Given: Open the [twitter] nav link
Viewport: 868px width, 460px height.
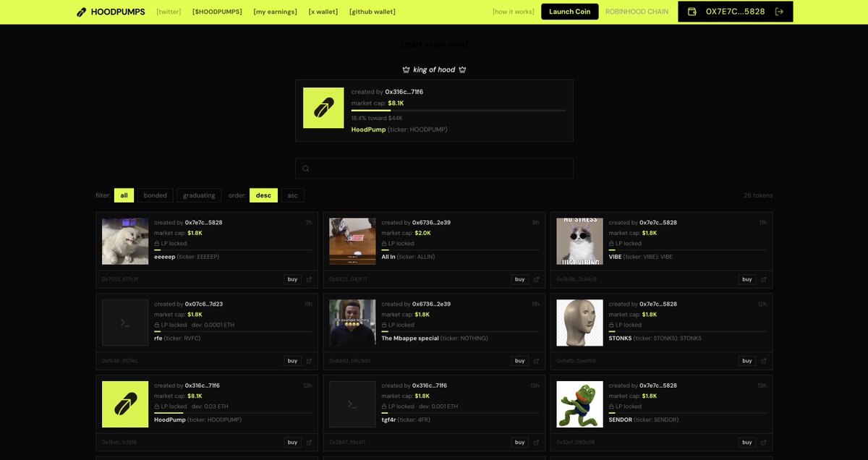Looking at the screenshot, I should tap(169, 12).
